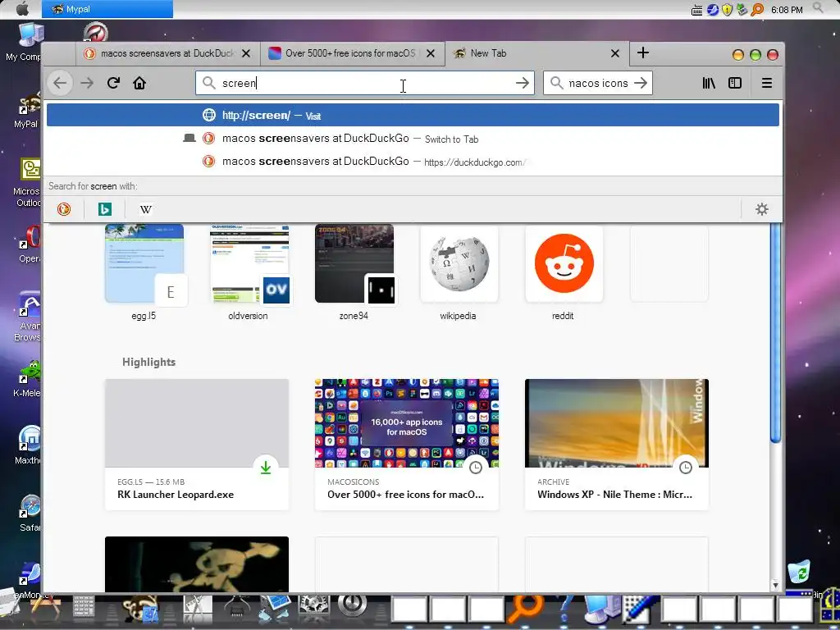Open the raccoon Mypal icon in the dock
The height and width of the screenshot is (630, 840).
tap(140, 609)
